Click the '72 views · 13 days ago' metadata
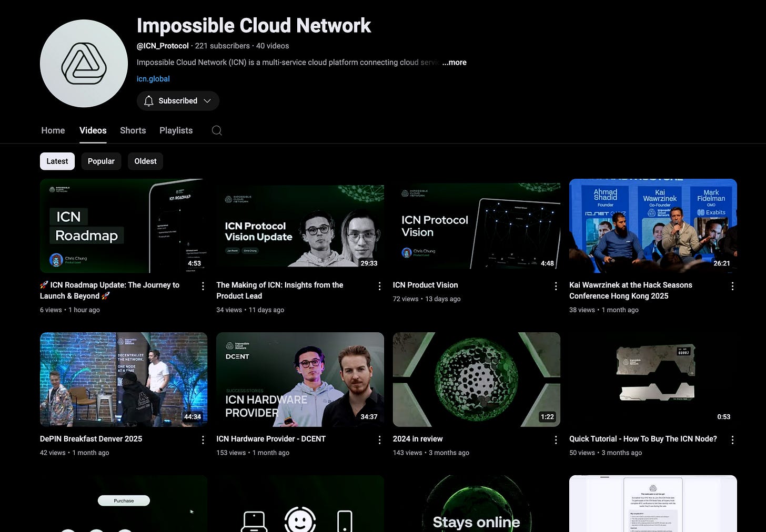Viewport: 766px width, 532px height. (427, 299)
